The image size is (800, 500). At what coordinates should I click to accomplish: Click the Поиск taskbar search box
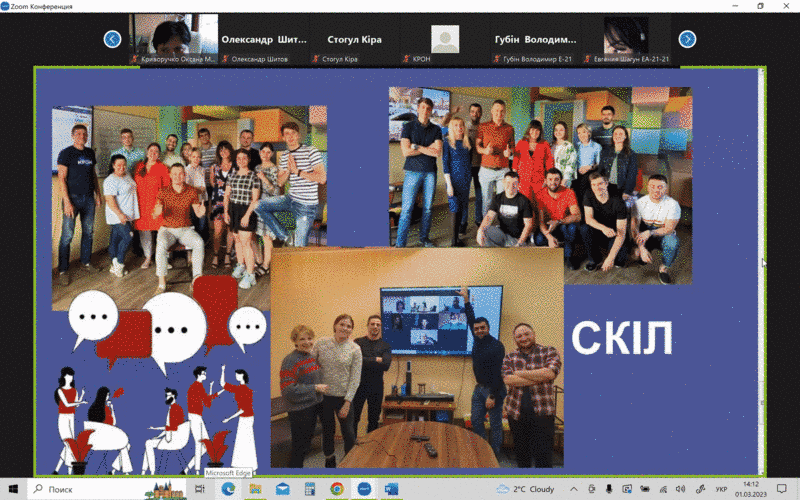coord(90,489)
